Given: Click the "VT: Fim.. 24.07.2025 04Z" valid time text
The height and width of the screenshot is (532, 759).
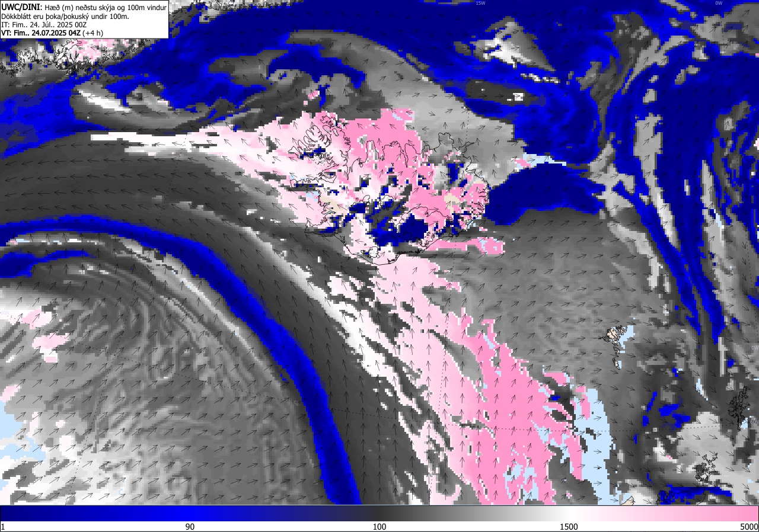Looking at the screenshot, I should pyautogui.click(x=40, y=33).
